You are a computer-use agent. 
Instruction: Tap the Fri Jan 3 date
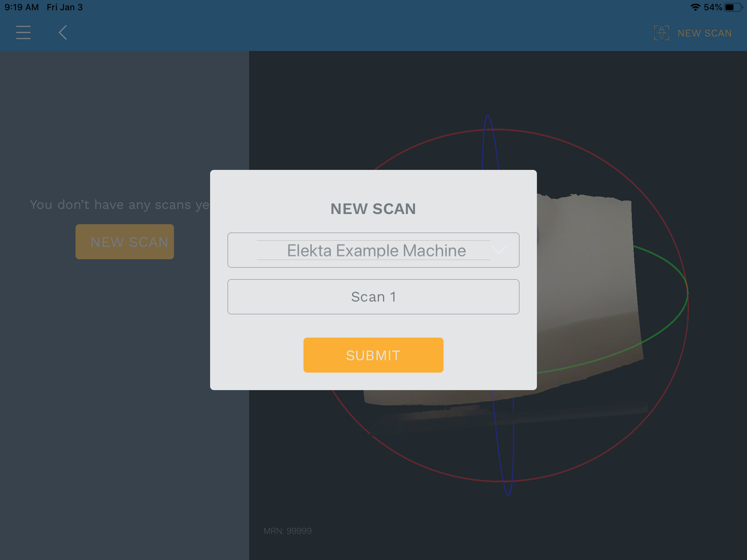click(x=65, y=7)
